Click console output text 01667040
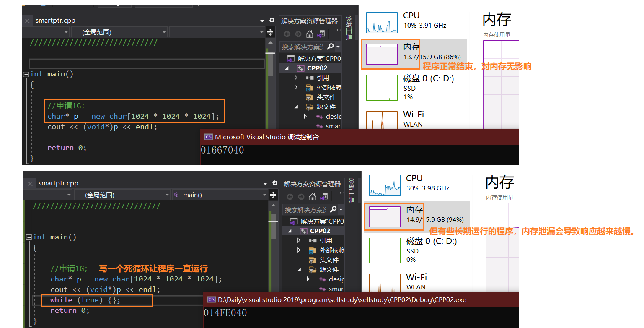644x328 pixels. coord(222,150)
